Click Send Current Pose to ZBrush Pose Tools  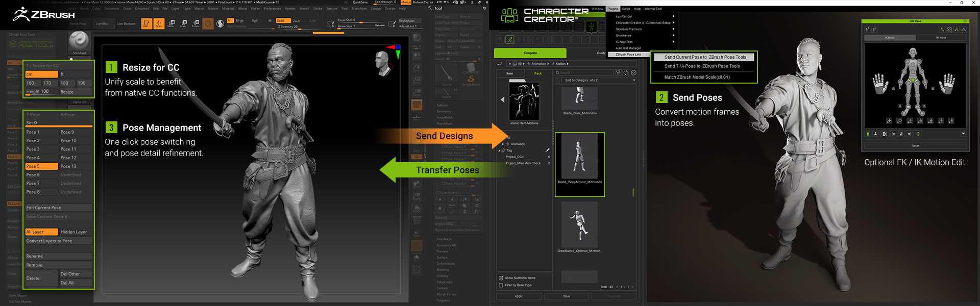coord(705,57)
